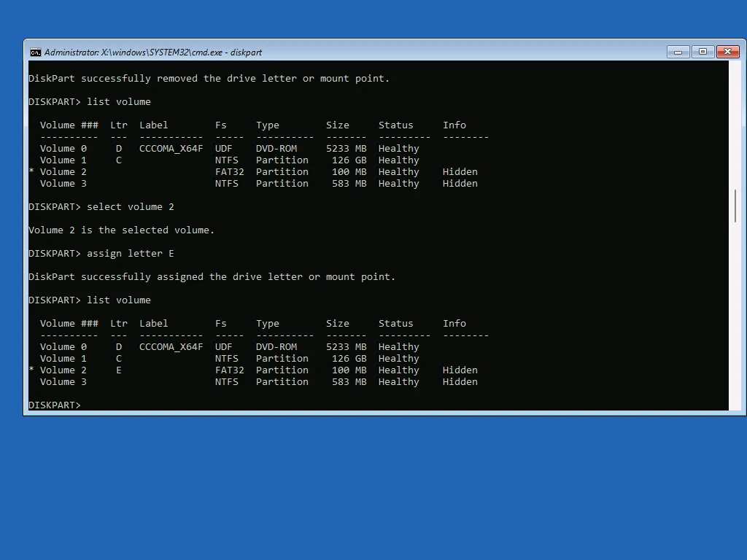Click FAT32 in the first table's Volume 2 row
Screen dimensions: 747x560
point(230,172)
